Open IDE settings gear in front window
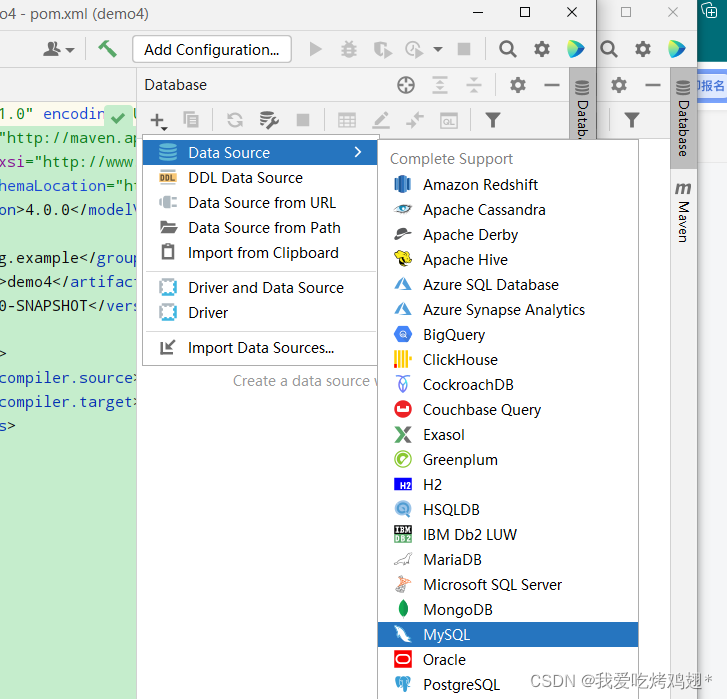Screen dimensions: 727x699 coord(542,49)
